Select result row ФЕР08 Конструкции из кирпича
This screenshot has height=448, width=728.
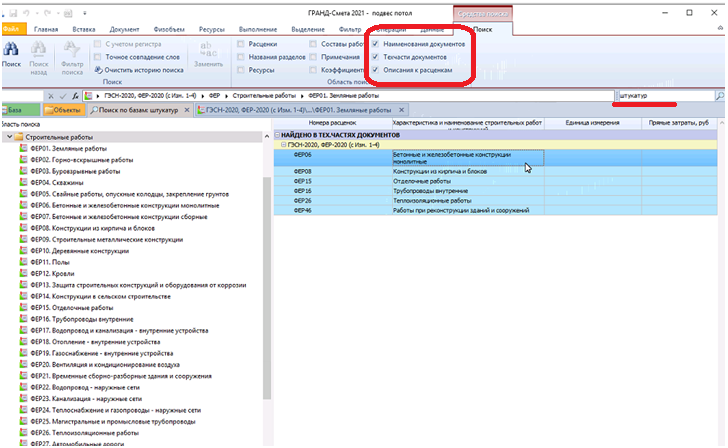[495, 171]
